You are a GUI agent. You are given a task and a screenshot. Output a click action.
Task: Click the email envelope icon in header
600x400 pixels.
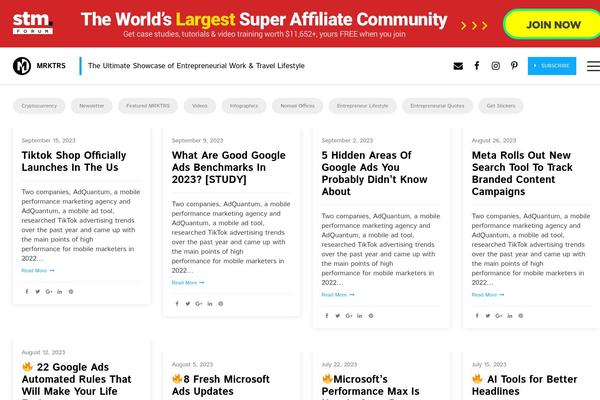pos(458,66)
